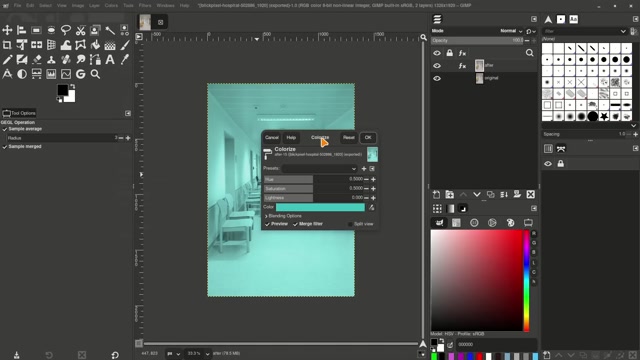
Task: Click the delete layer icon
Action: pyautogui.click(x=530, y=195)
